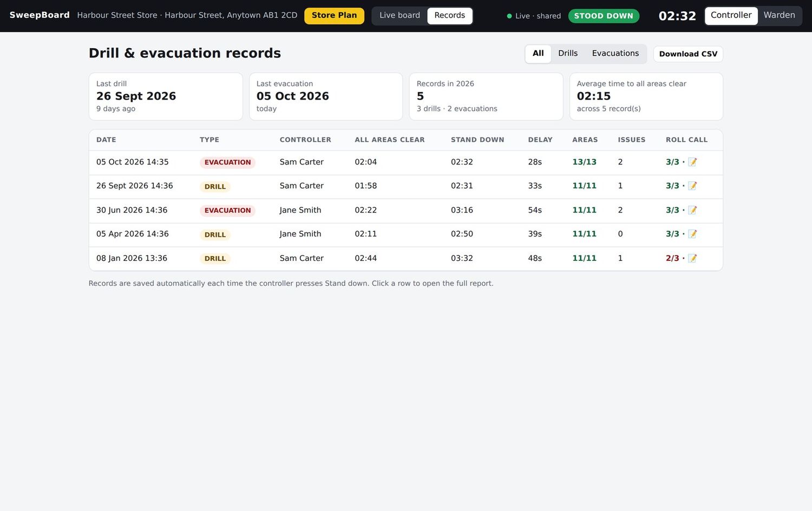The image size is (812, 511).
Task: Click the DELAY column header
Action: tap(540, 140)
